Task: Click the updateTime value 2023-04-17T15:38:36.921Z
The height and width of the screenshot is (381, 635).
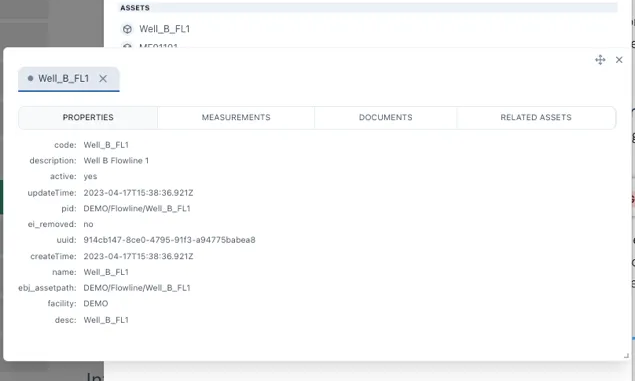Action: point(139,193)
